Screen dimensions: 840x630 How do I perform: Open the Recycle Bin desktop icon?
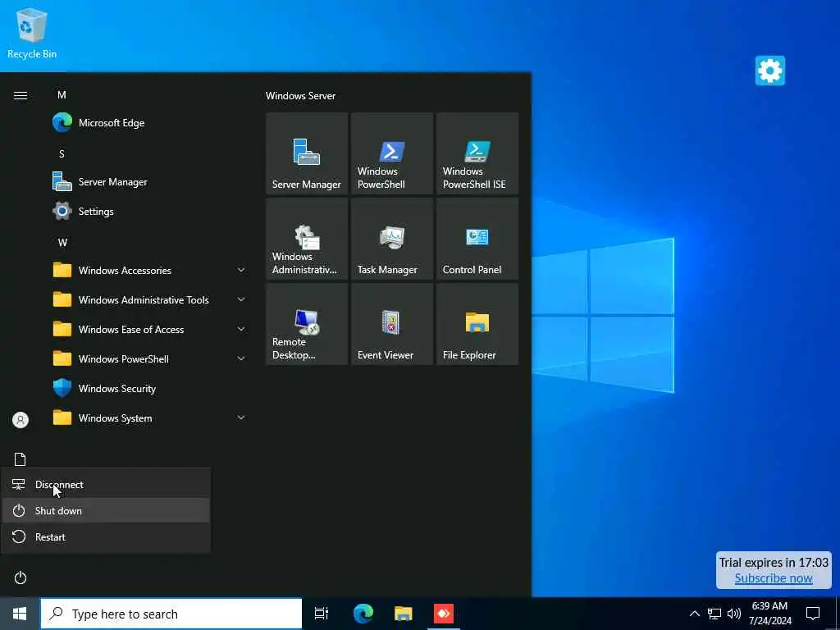coord(32,33)
